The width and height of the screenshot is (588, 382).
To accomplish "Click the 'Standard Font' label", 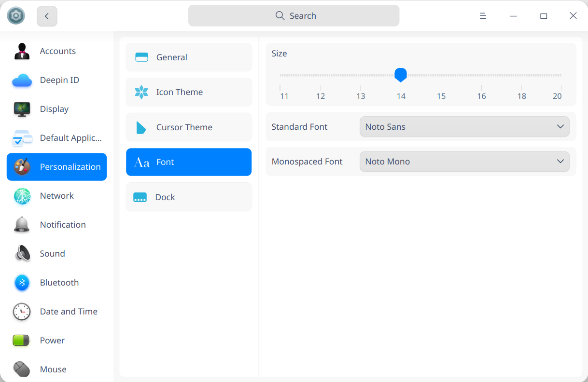I will 299,127.
